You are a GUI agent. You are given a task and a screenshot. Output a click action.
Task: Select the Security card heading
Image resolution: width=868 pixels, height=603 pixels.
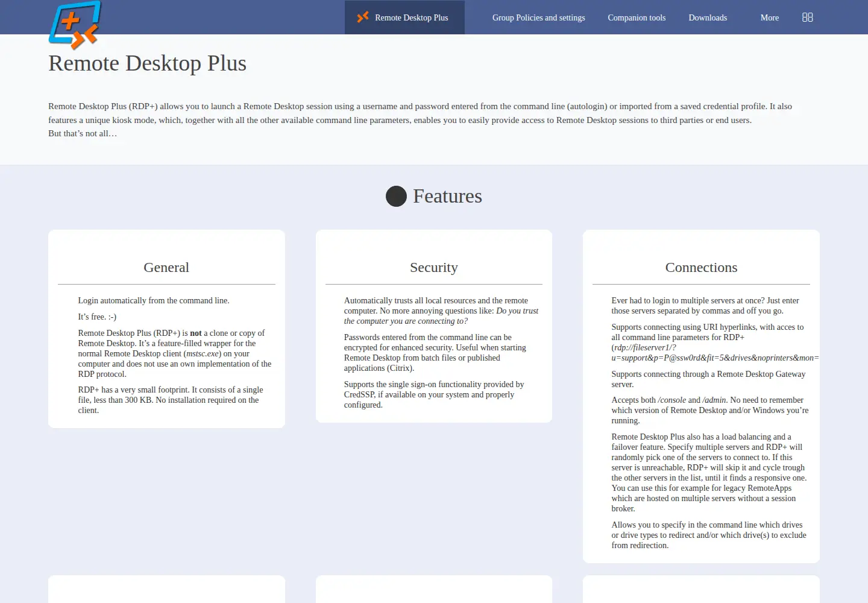[434, 267]
